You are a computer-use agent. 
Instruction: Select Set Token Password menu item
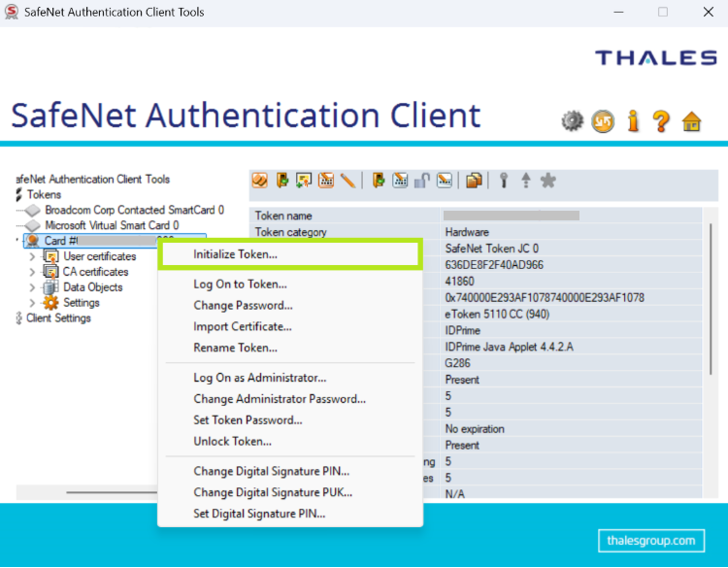(290, 419)
